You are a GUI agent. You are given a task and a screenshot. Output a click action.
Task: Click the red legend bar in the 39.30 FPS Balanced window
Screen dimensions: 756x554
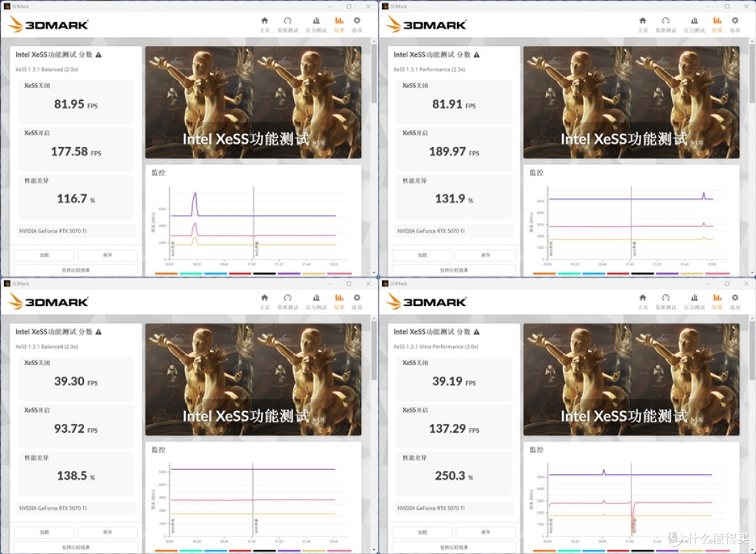point(240,550)
